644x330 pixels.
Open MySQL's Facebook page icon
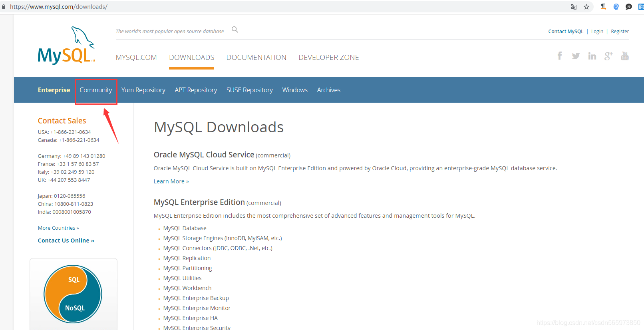(x=560, y=56)
